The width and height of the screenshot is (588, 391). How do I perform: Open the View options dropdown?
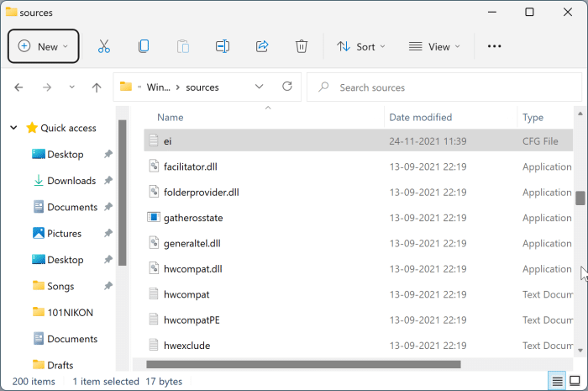point(434,46)
